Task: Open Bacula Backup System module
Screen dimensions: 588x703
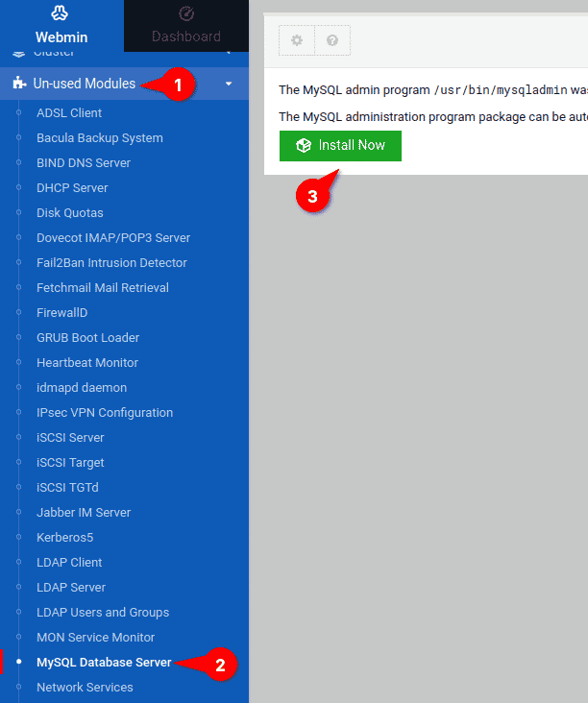Action: [x=100, y=138]
